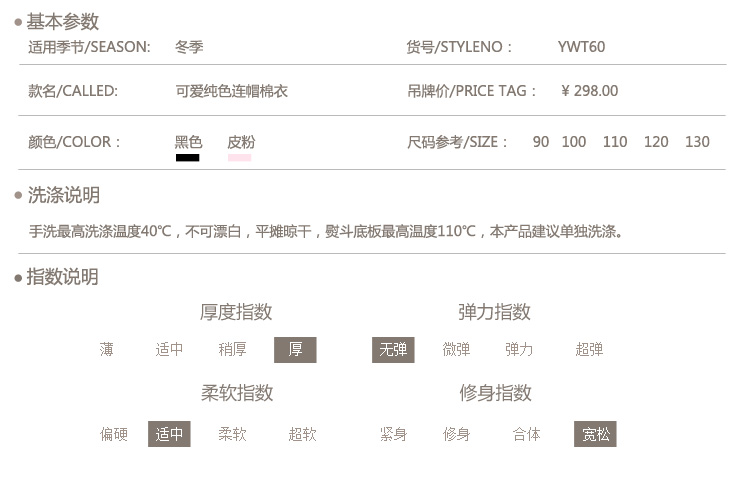Pick size 120
The width and height of the screenshot is (750, 502).
[x=656, y=142]
